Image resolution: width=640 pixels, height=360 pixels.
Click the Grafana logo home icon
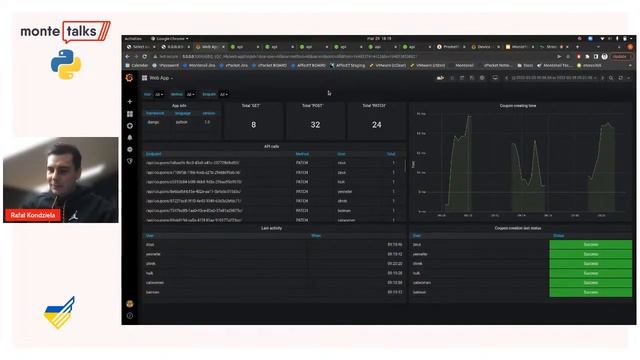click(x=129, y=78)
